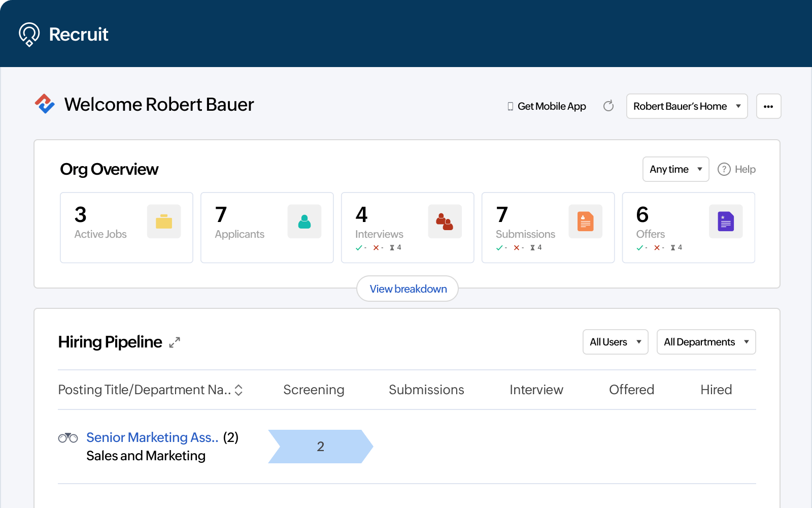Sort by Posting Title/Department Name column

pos(239,390)
